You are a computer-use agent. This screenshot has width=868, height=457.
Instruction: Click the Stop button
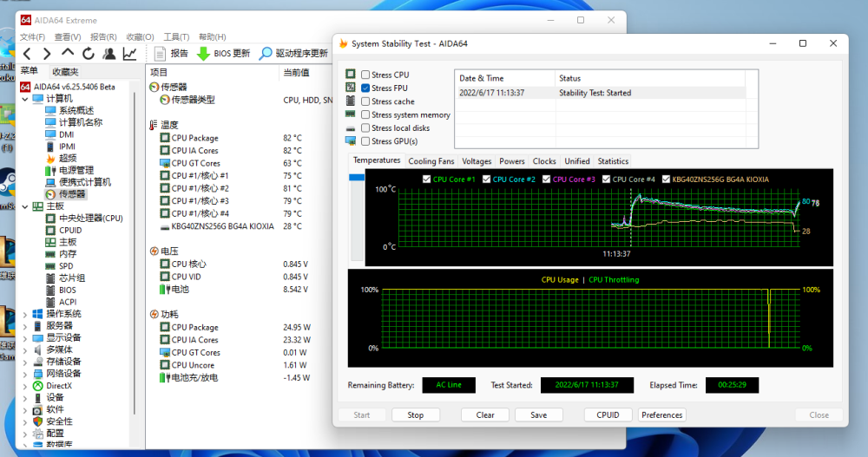(416, 415)
